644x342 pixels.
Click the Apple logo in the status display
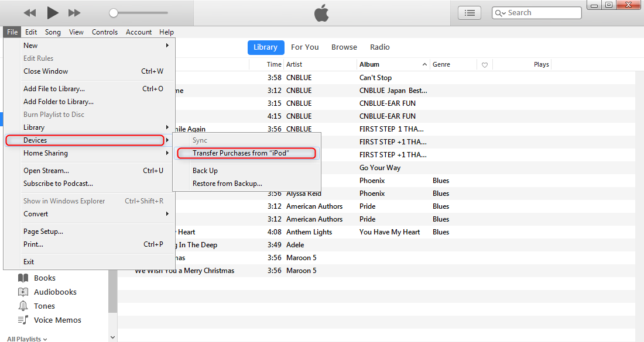pos(321,13)
